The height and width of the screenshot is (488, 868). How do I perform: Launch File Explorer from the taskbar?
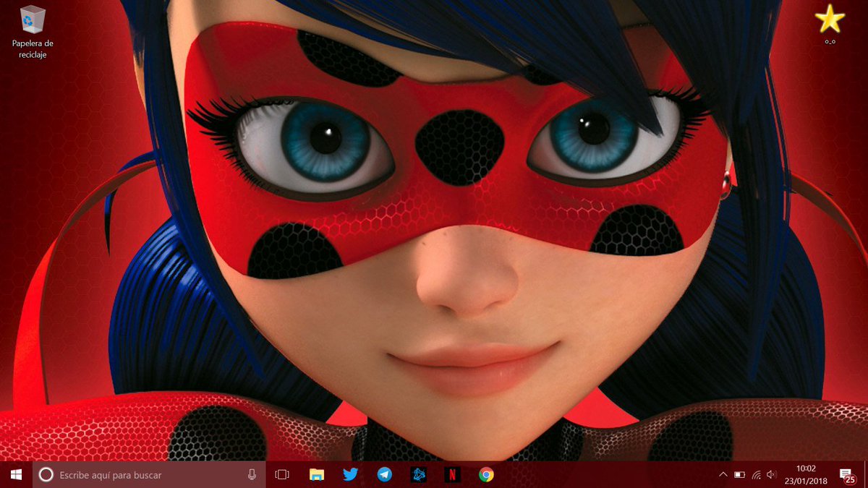coord(317,475)
